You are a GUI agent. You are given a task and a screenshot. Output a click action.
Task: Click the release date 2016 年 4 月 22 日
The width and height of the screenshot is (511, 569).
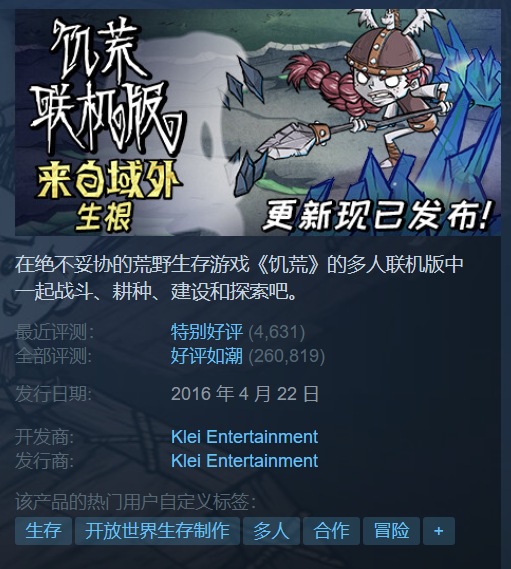(245, 394)
